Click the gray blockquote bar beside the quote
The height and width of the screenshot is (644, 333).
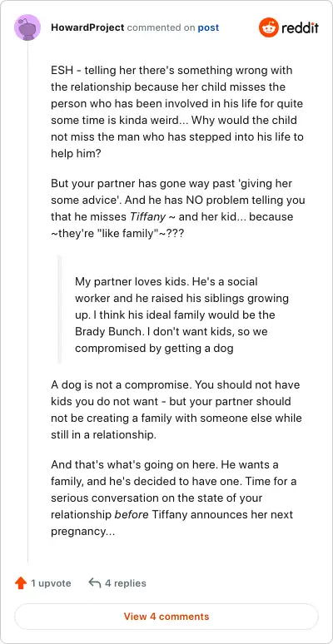(x=59, y=310)
